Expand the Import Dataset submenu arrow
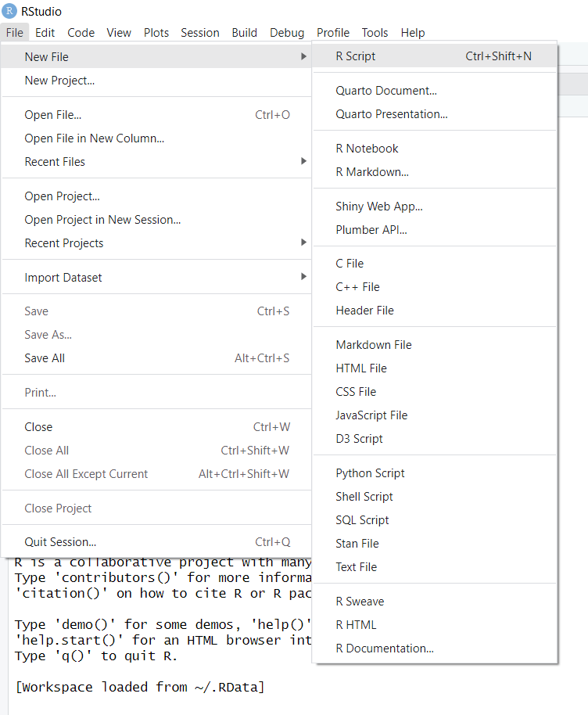588x715 pixels. pyautogui.click(x=303, y=277)
